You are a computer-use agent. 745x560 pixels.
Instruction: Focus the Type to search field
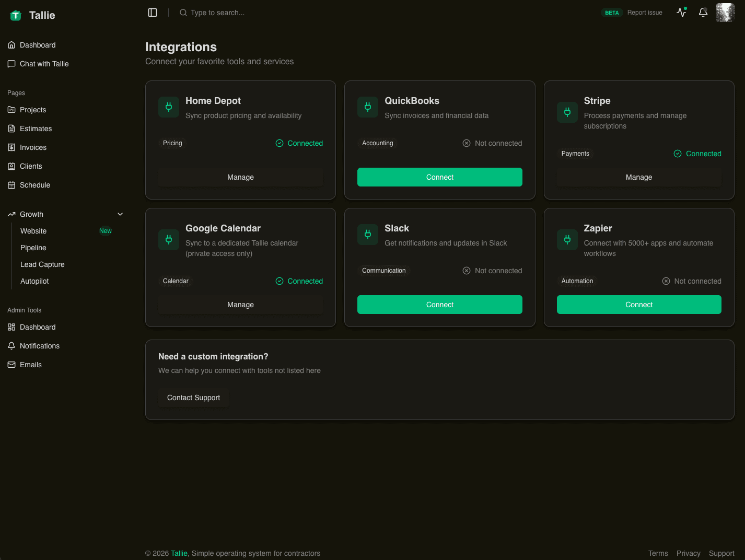pos(218,13)
